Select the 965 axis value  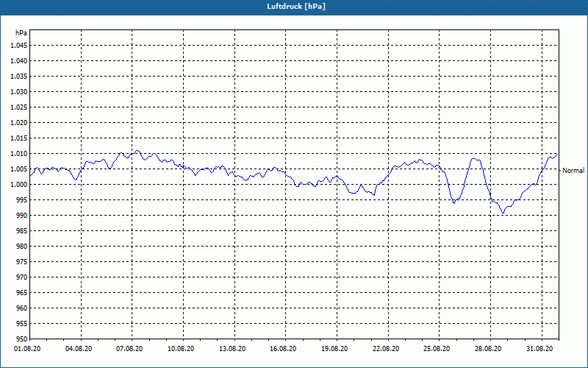22,292
